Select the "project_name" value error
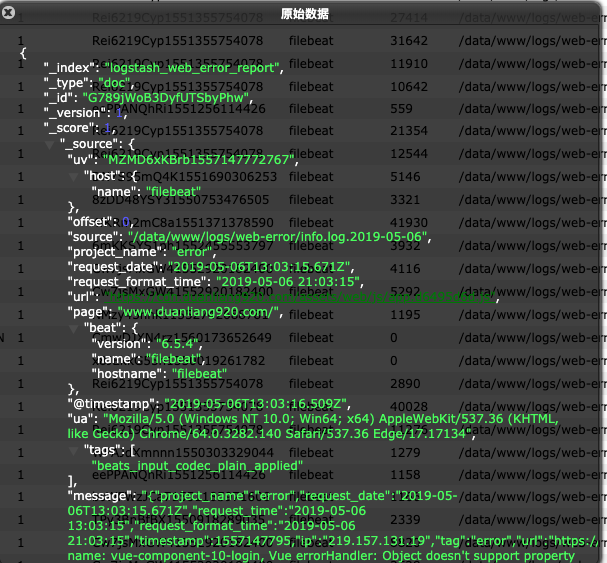This screenshot has height=563, width=607. click(x=188, y=252)
